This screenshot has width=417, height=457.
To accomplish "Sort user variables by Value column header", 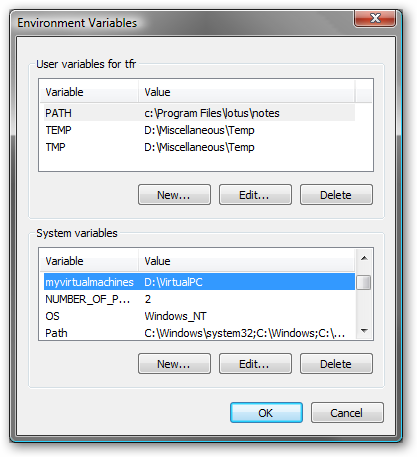I will (x=247, y=92).
